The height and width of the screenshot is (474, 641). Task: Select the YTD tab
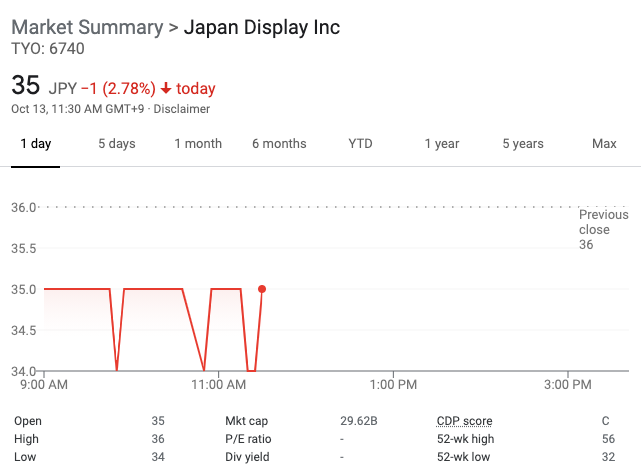pyautogui.click(x=360, y=144)
